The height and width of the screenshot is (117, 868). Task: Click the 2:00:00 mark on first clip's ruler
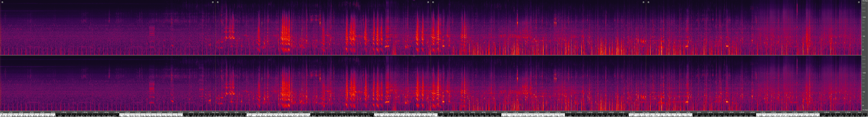click(x=127, y=112)
